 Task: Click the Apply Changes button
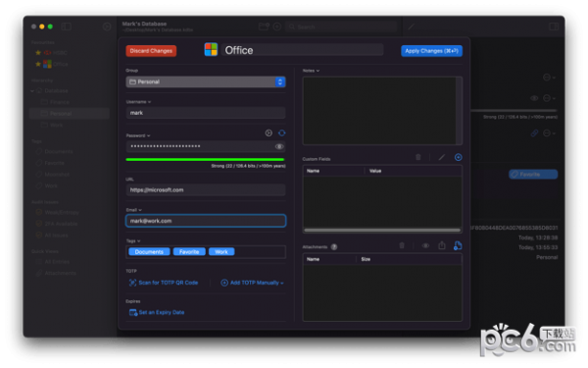pyautogui.click(x=431, y=51)
